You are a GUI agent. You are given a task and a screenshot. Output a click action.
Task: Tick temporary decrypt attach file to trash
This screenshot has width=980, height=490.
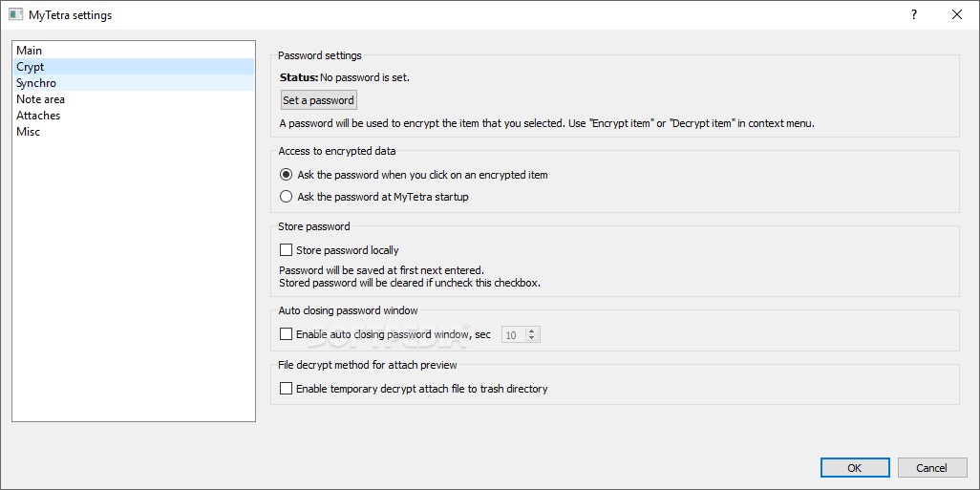(414, 389)
